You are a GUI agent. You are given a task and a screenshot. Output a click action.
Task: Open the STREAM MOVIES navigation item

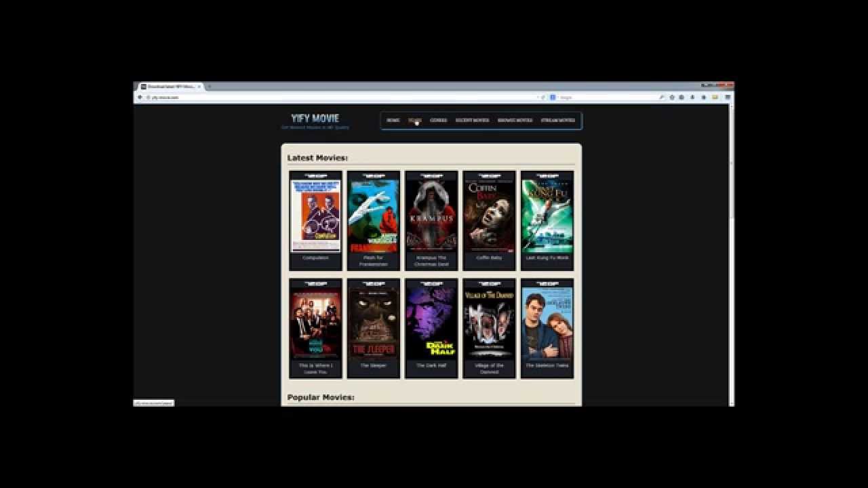(558, 121)
